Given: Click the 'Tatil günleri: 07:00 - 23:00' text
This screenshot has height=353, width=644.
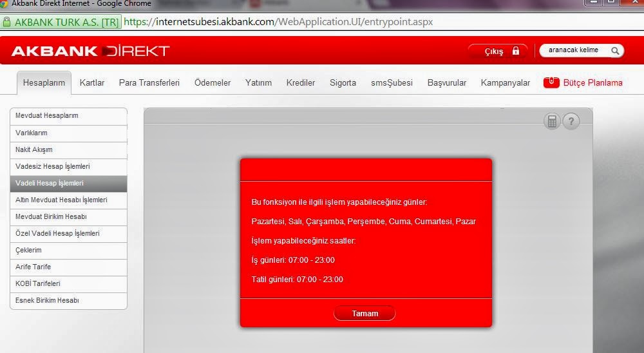Looking at the screenshot, I should coord(297,280).
